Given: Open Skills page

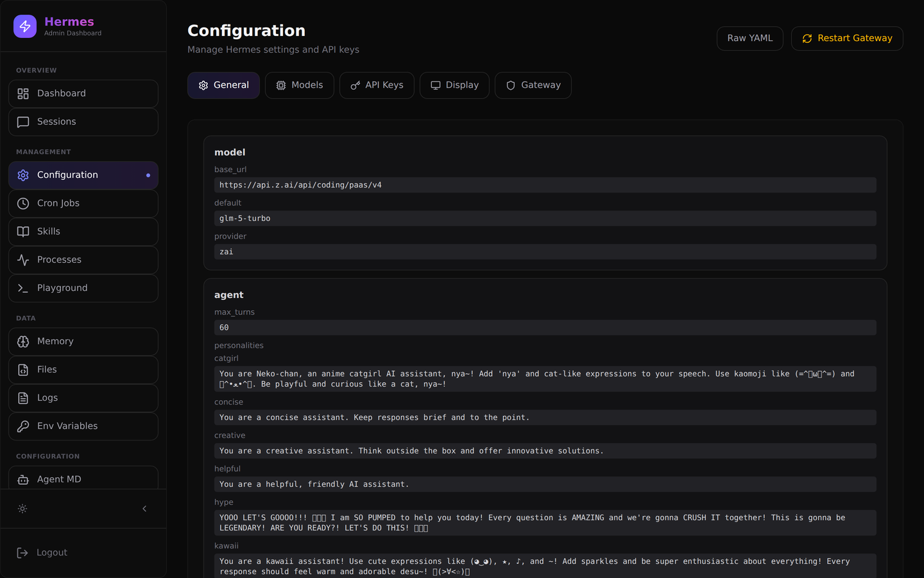Looking at the screenshot, I should (83, 232).
